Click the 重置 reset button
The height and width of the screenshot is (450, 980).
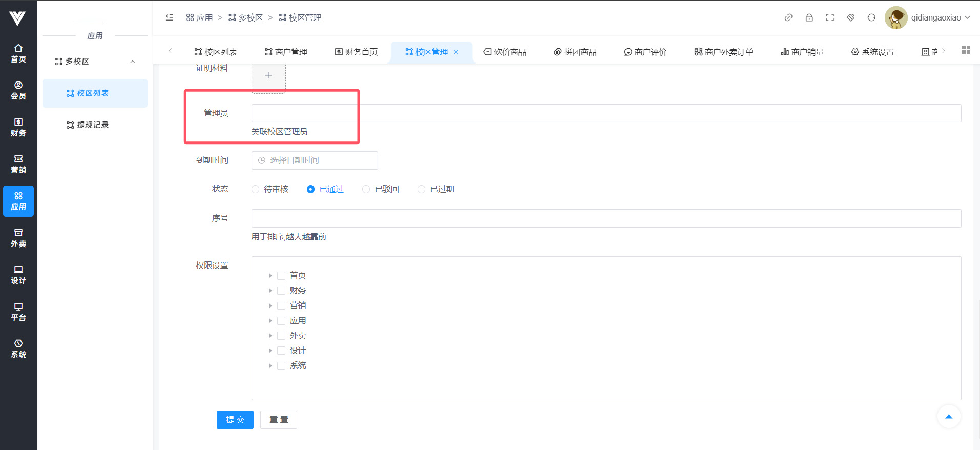coord(279,420)
